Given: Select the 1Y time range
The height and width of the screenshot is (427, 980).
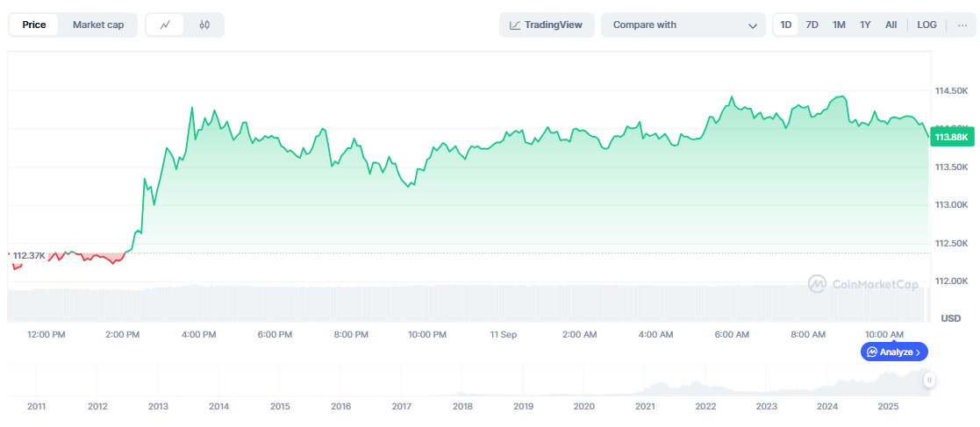Looking at the screenshot, I should [x=865, y=25].
